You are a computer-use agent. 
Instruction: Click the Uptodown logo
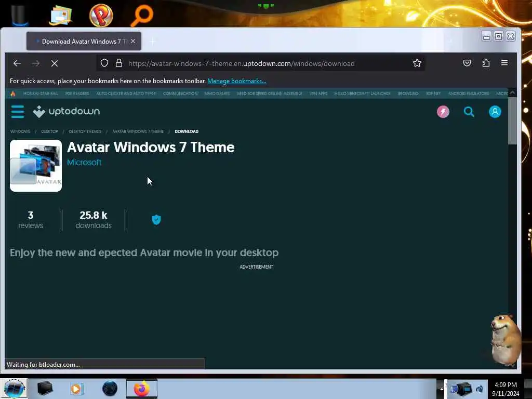(66, 111)
